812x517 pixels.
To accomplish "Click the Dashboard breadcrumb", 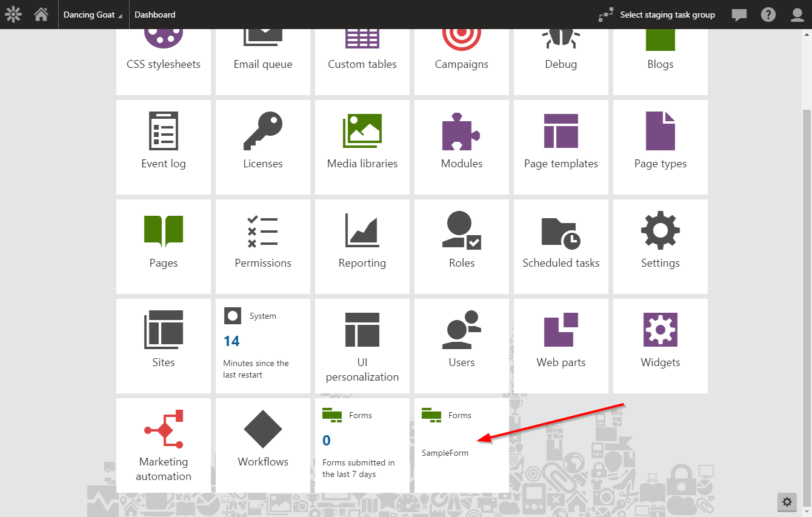I will click(155, 15).
